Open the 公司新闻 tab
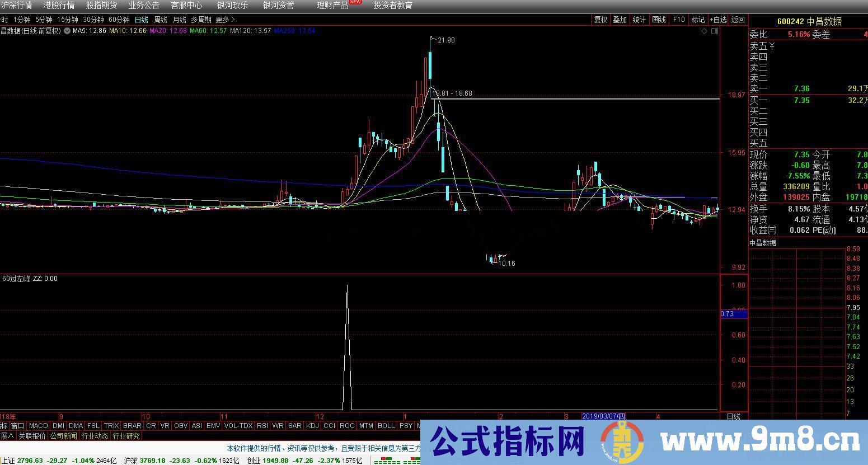 pyautogui.click(x=64, y=436)
